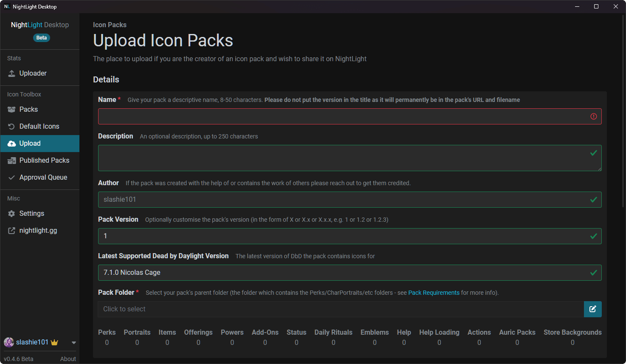The image size is (626, 364).
Task: Select the Uploader stats icon
Action: point(11,73)
